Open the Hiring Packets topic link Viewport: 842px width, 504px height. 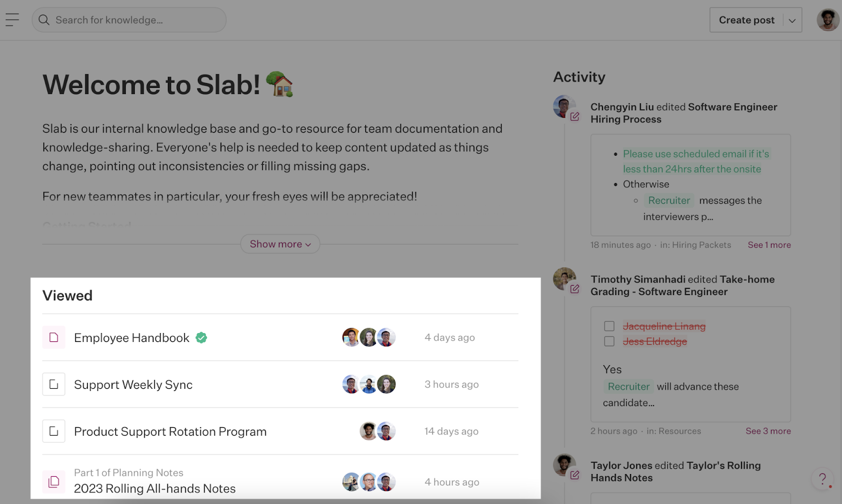pyautogui.click(x=701, y=245)
